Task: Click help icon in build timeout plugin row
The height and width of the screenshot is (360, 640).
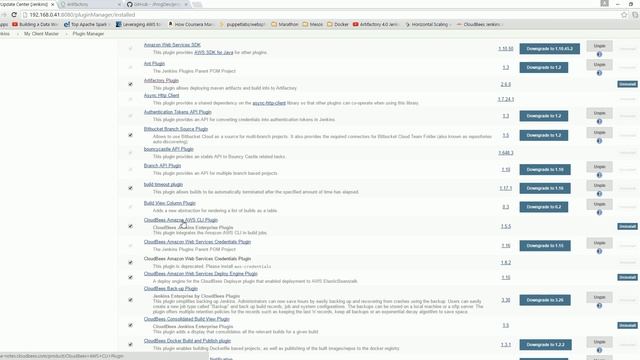Action: [x=599, y=194]
